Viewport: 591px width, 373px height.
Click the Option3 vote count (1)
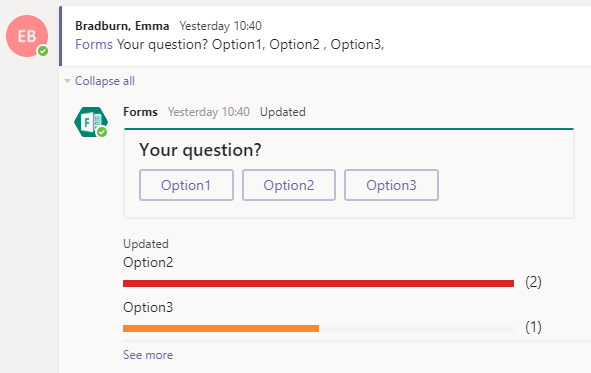click(533, 327)
